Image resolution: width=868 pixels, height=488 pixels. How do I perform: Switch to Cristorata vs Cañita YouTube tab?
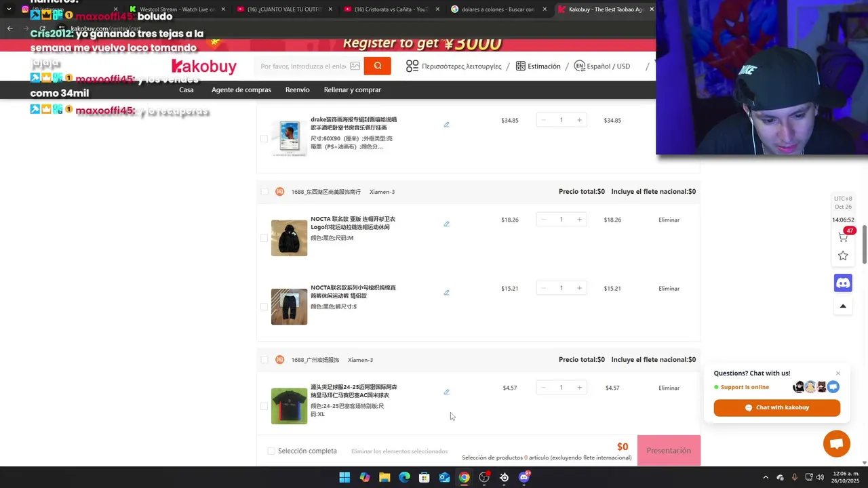[x=391, y=9]
